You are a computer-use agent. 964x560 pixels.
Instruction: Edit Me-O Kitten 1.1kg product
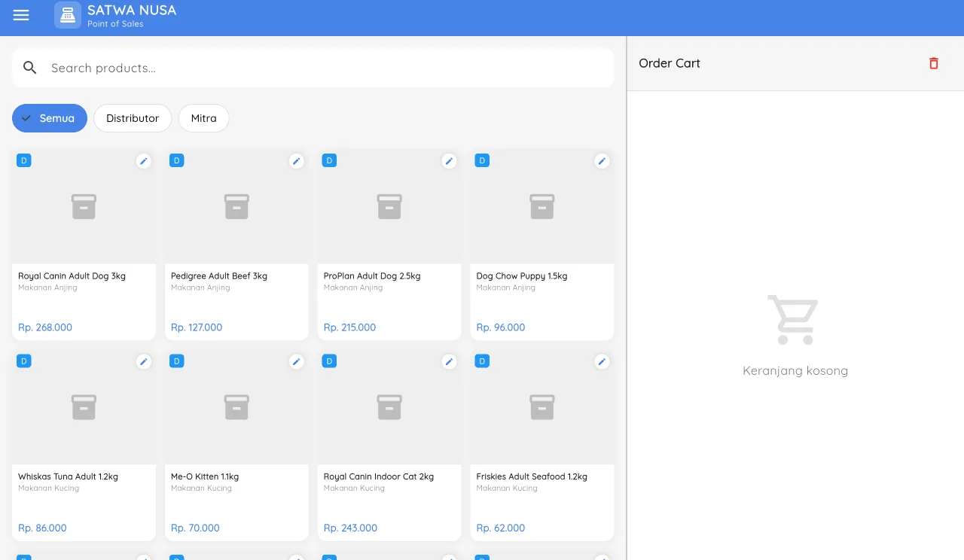297,362
